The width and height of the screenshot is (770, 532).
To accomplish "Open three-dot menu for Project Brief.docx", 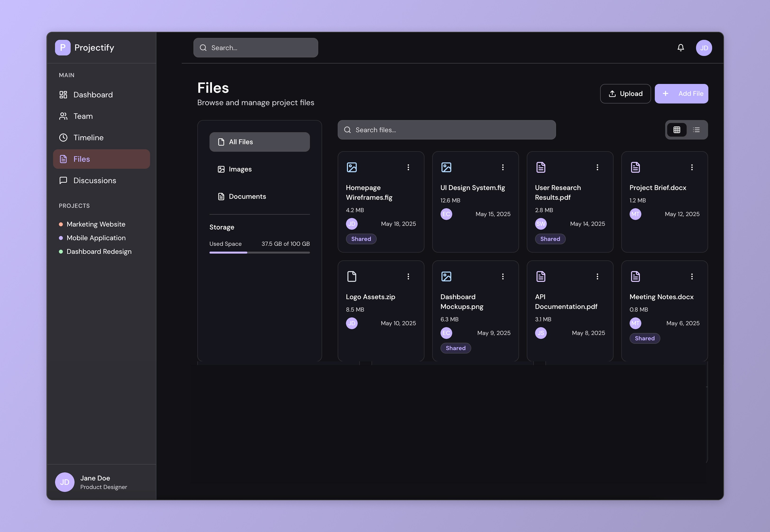I will tap(692, 167).
